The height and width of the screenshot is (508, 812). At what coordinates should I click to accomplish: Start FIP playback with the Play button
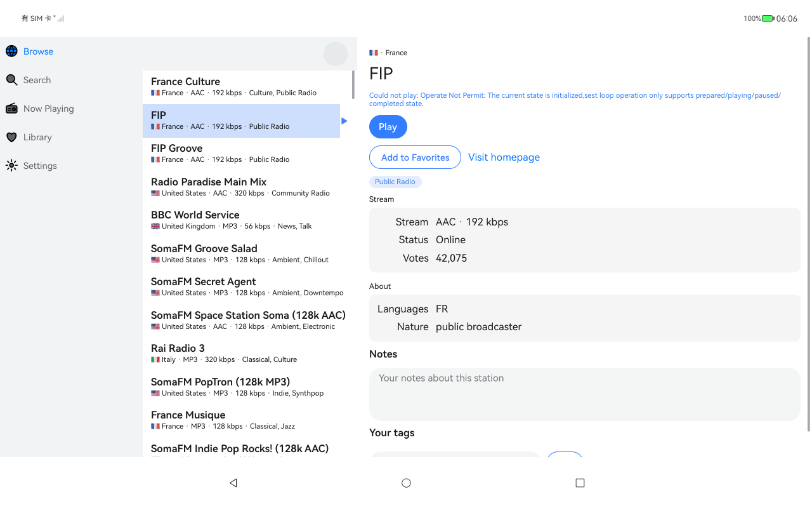pos(388,126)
